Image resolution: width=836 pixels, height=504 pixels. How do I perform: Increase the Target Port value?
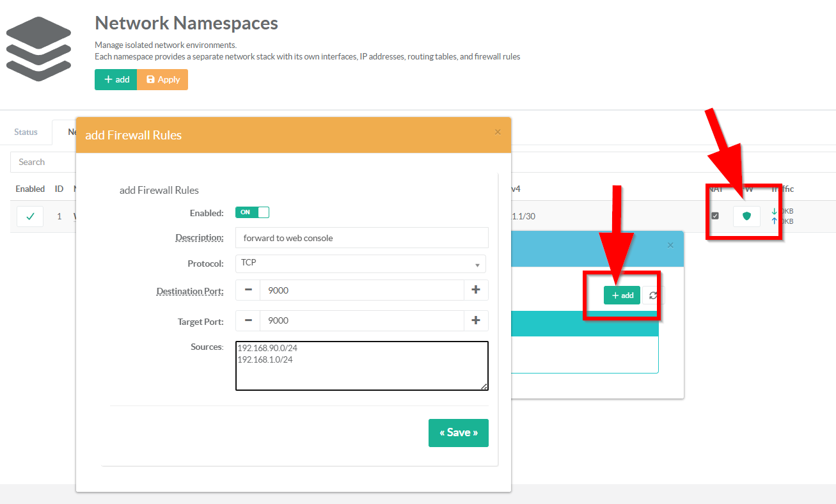point(476,320)
